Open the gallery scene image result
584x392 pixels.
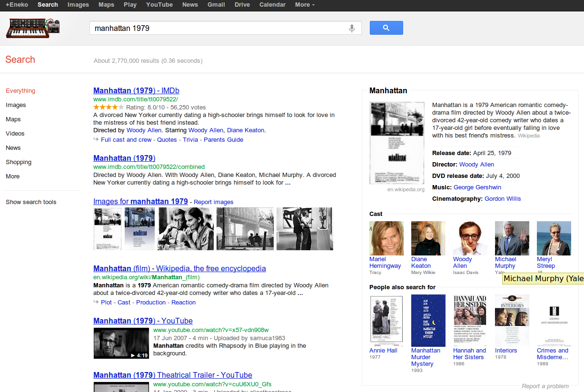(305, 229)
